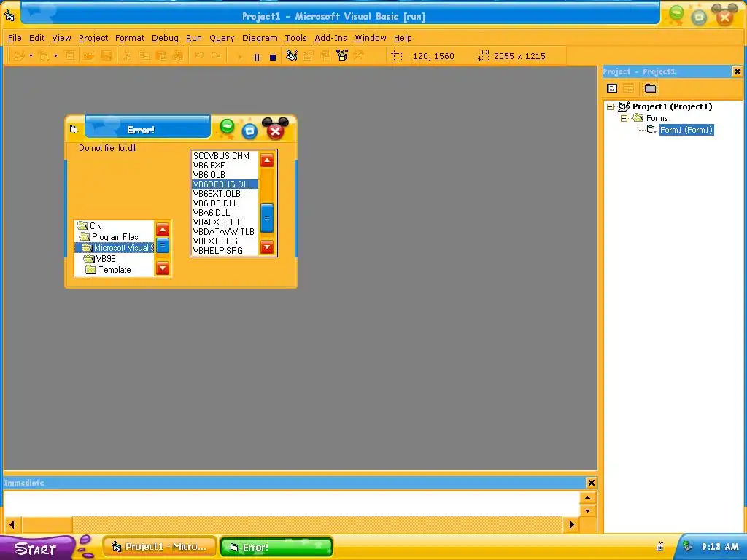
Task: Click the Copy toolbar icon
Action: [x=144, y=55]
